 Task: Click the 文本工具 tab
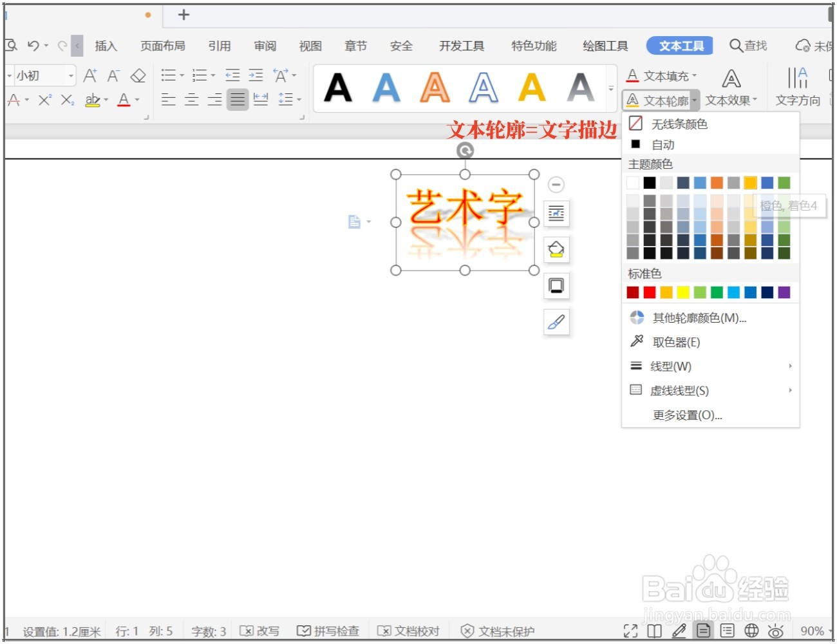click(x=681, y=46)
